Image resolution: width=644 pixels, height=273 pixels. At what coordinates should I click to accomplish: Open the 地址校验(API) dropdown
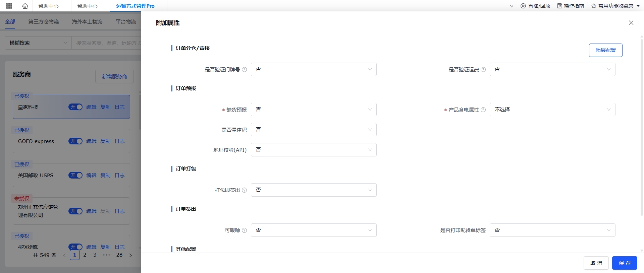tap(313, 150)
